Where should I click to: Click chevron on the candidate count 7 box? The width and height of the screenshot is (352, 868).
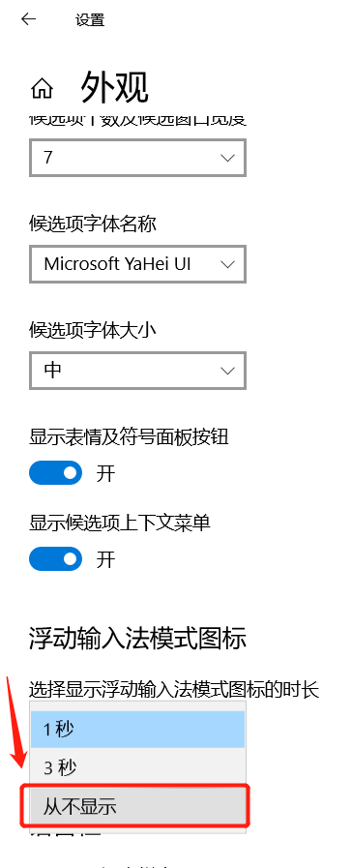(x=227, y=158)
